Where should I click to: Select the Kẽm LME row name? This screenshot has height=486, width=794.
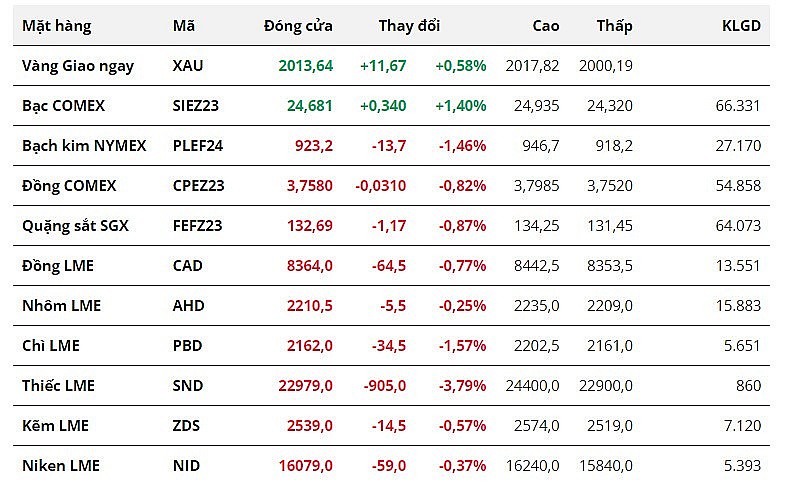tap(55, 425)
